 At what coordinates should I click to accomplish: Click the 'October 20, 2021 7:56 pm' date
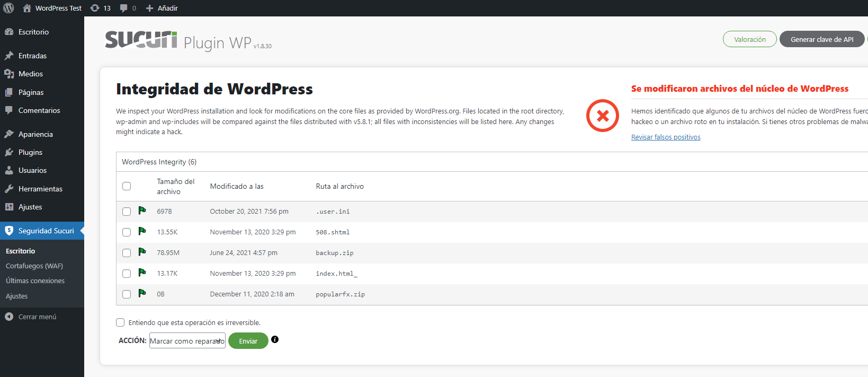(x=249, y=211)
